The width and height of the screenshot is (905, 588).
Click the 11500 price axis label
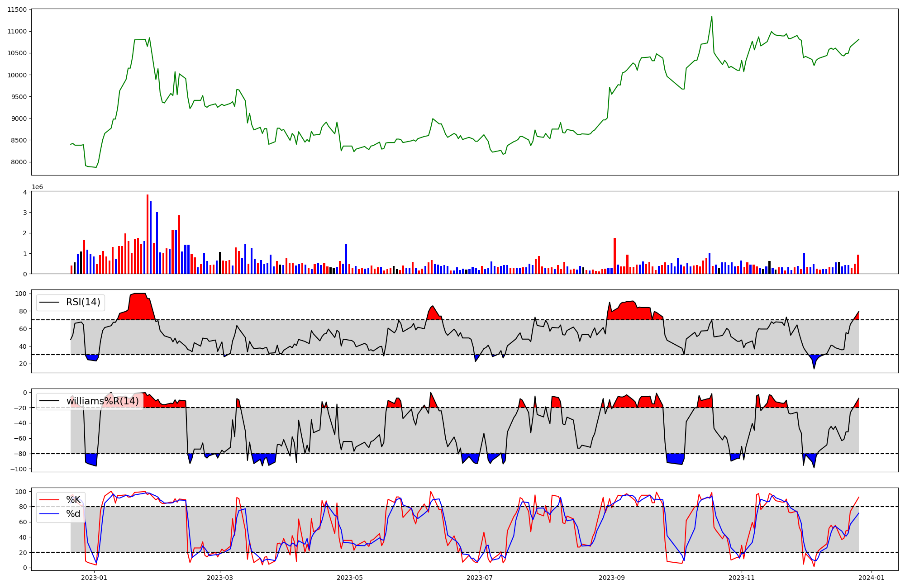[x=17, y=9]
